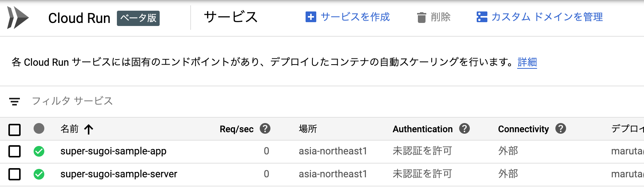Open the super-sugoi-sample-app service

pos(113,151)
